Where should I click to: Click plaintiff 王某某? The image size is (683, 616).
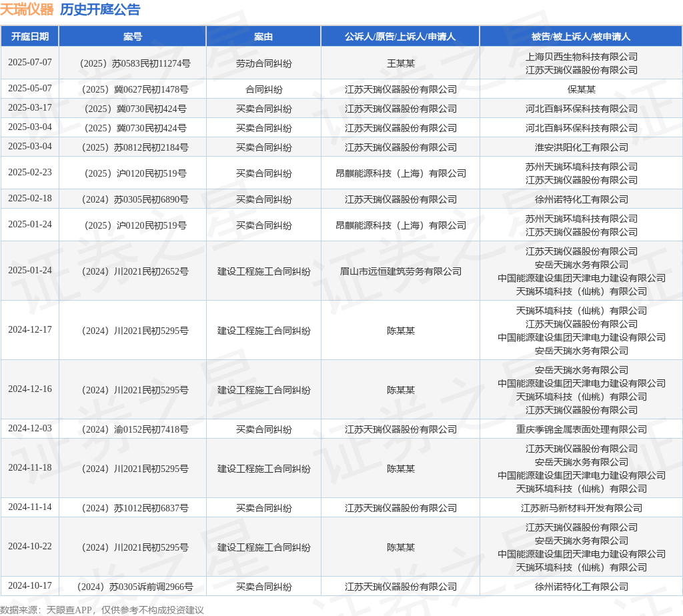click(x=400, y=63)
